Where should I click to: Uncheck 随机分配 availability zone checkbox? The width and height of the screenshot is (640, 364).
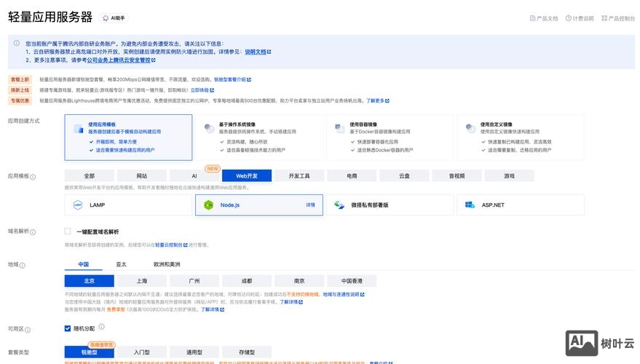tap(67, 328)
